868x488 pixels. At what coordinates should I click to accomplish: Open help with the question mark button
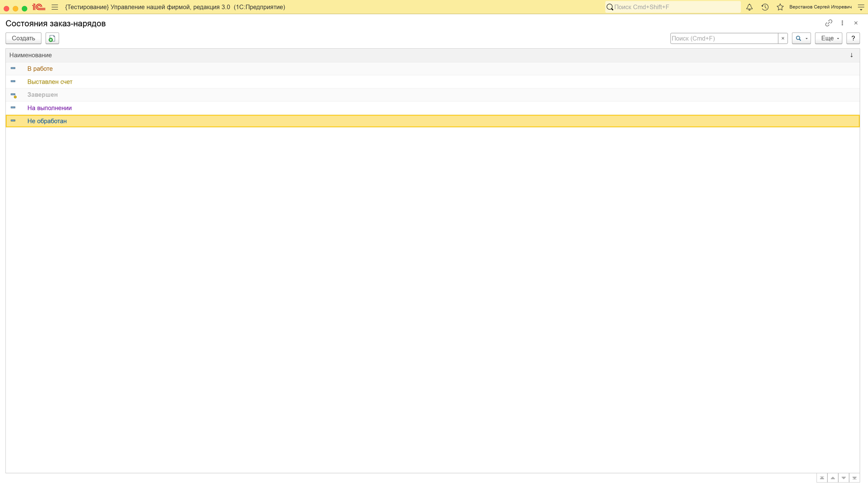[x=853, y=38]
